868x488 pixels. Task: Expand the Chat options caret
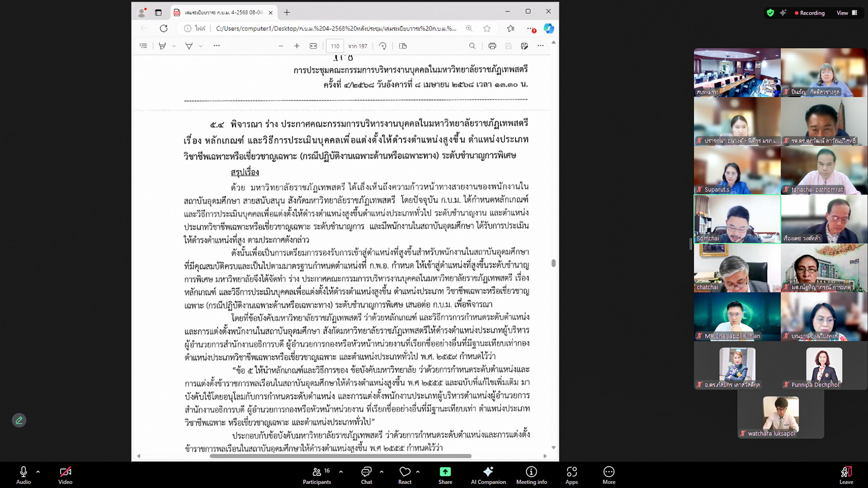click(381, 472)
